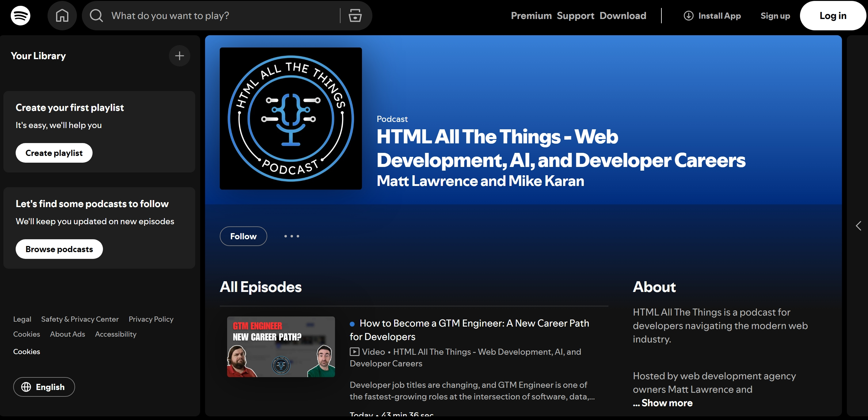This screenshot has width=868, height=420.
Task: Click the blue unplayed dot by episode title
Action: tap(352, 324)
